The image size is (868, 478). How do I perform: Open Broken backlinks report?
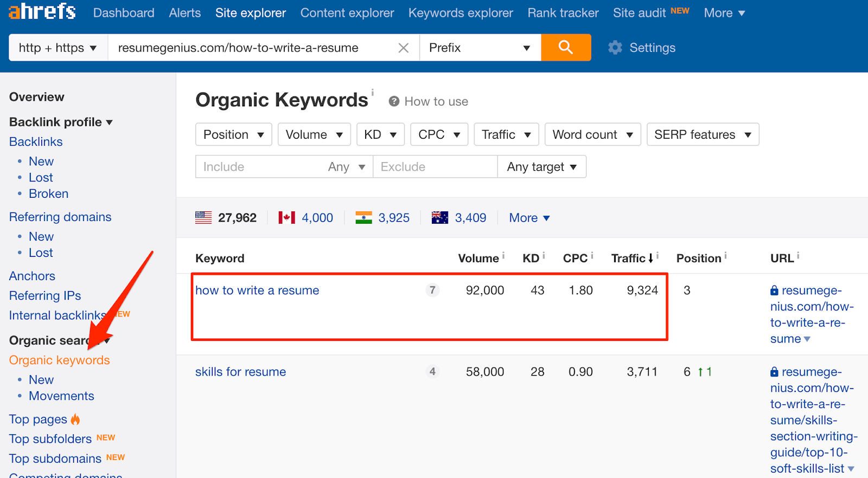click(48, 193)
